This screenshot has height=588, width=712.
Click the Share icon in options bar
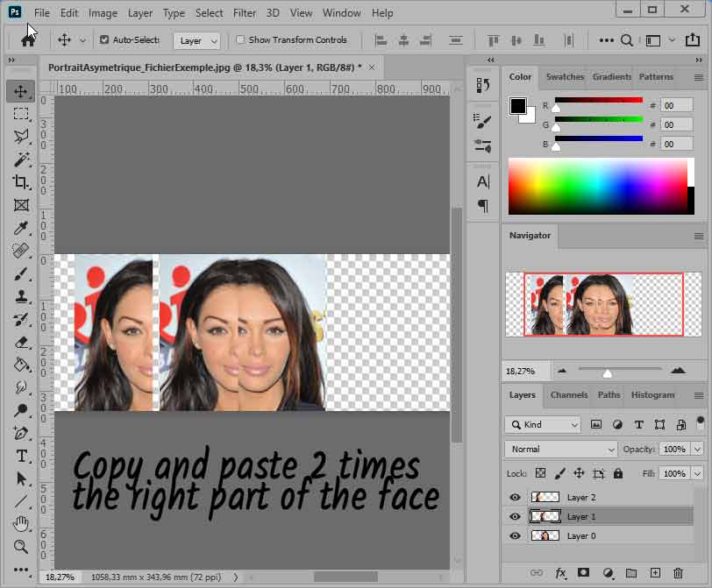click(x=693, y=40)
